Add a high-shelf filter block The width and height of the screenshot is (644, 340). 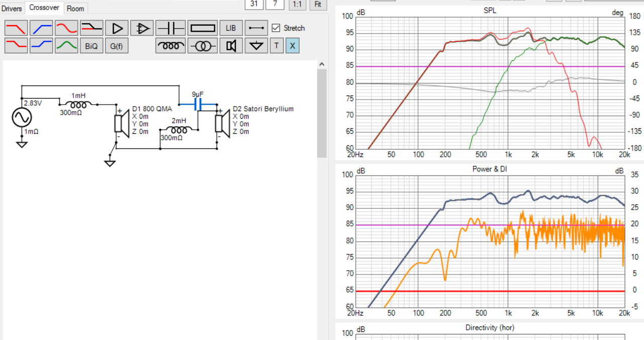click(41, 46)
